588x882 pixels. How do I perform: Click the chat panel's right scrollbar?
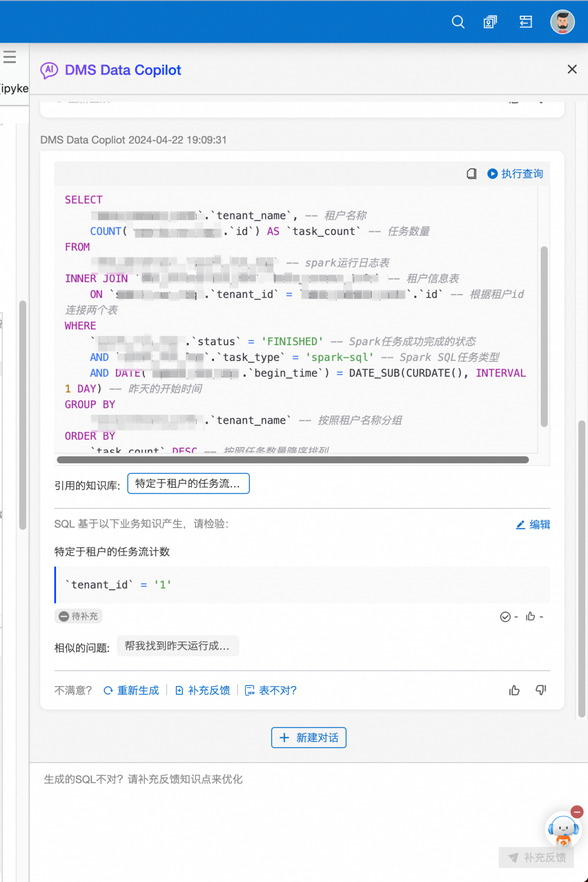[x=581, y=569]
